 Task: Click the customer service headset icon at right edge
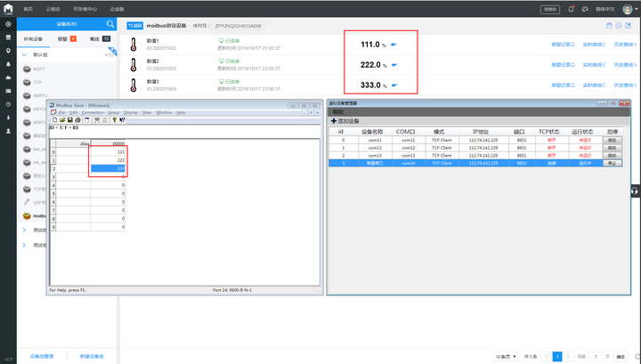pyautogui.click(x=635, y=190)
